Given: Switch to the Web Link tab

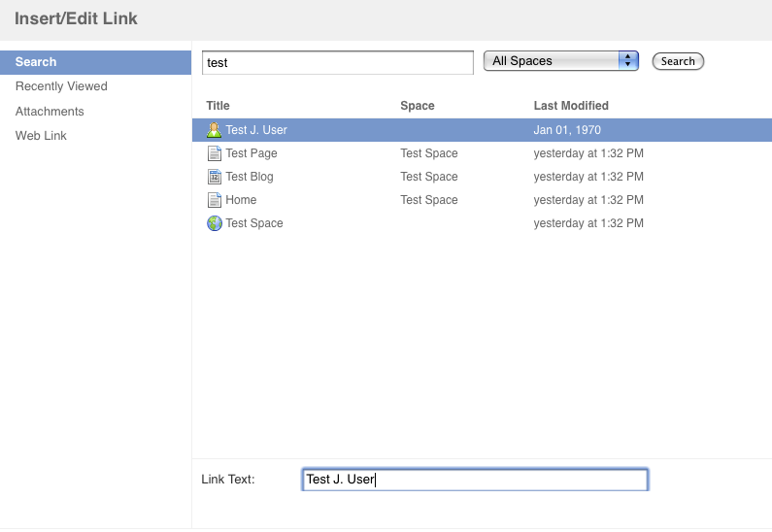Looking at the screenshot, I should click(x=41, y=135).
